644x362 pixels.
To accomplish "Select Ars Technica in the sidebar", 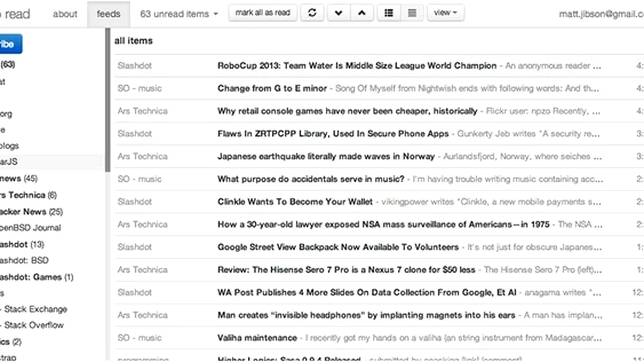I will 28,195.
